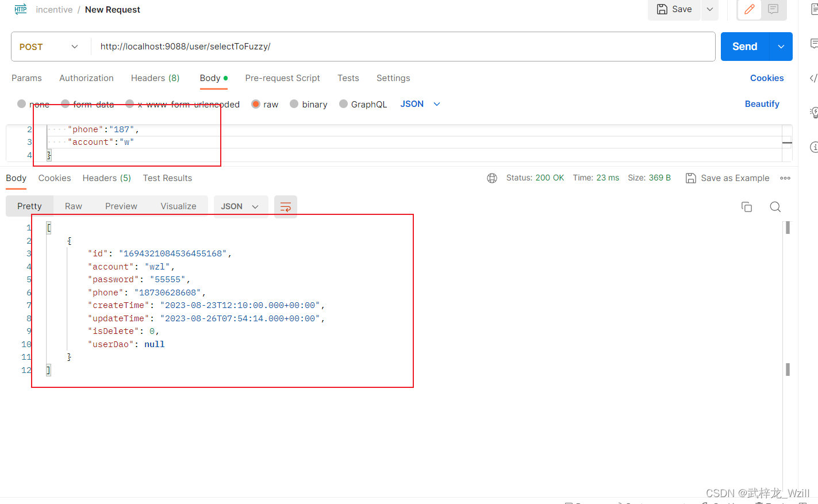Image resolution: width=818 pixels, height=504 pixels.
Task: Click the response "createTime" line
Action: [x=206, y=305]
